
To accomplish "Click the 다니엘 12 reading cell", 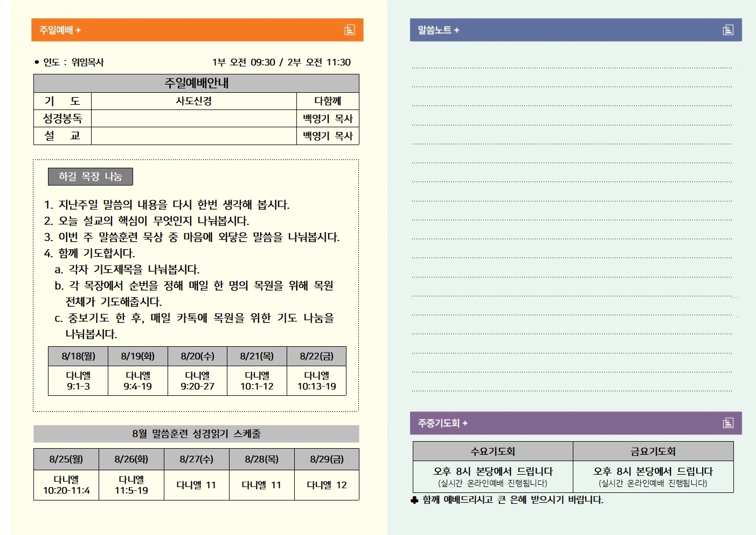I will coord(327,485).
